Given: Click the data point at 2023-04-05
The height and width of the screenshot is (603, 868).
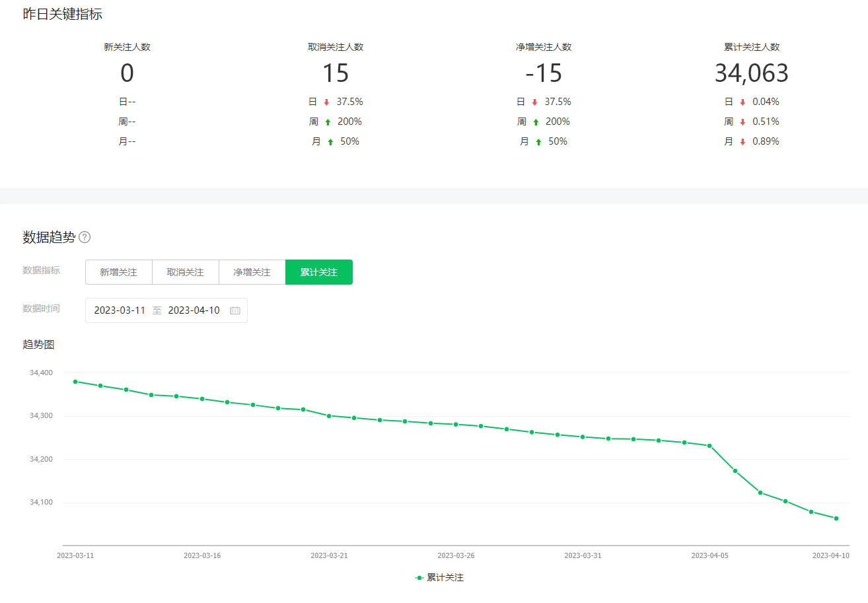Looking at the screenshot, I should [709, 446].
